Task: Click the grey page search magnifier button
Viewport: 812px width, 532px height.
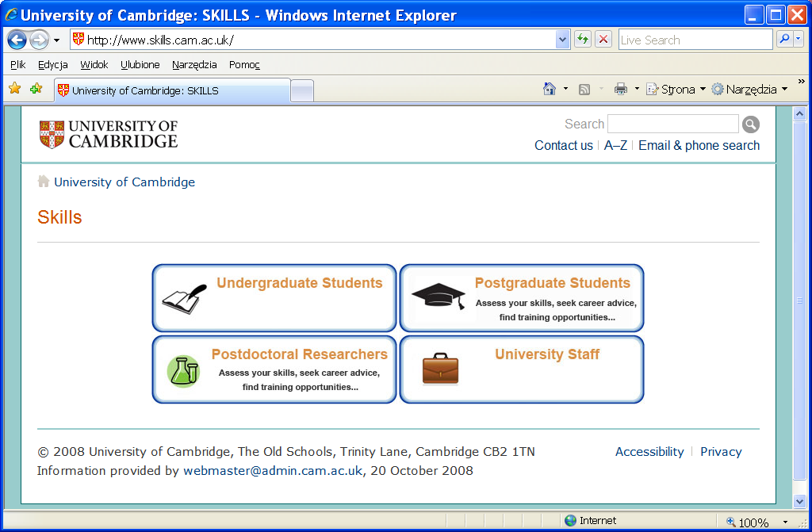Action: (x=751, y=124)
